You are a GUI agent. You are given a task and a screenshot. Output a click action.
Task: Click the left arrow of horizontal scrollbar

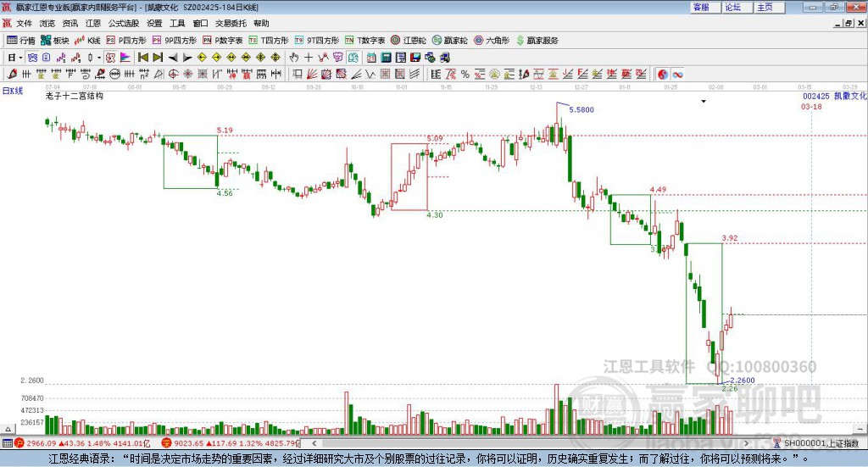(x=314, y=443)
